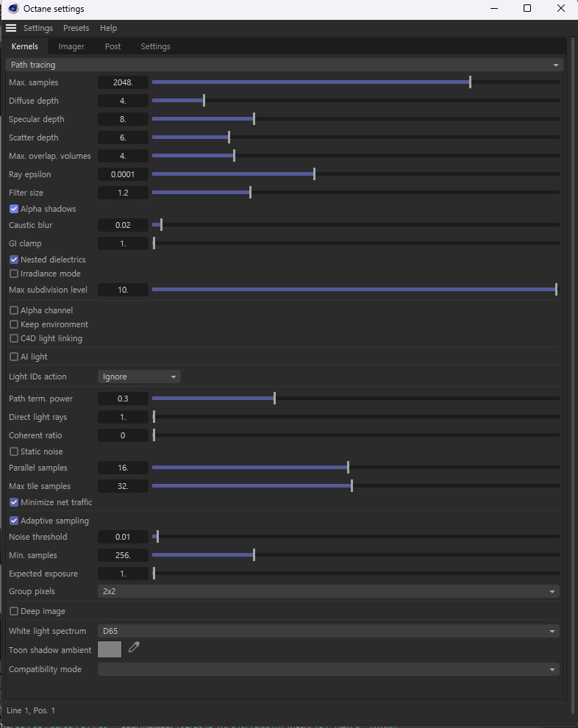578x728 pixels.
Task: Click the Ray epsilon slider handle
Action: pyautogui.click(x=314, y=174)
